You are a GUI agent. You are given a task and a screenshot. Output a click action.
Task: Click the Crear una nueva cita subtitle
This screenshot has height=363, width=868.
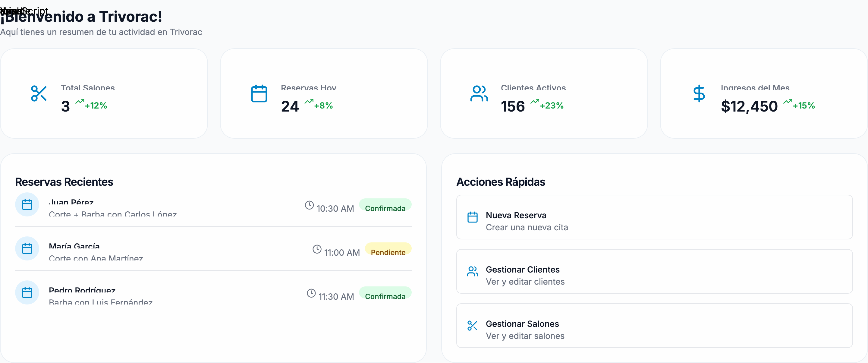(527, 228)
